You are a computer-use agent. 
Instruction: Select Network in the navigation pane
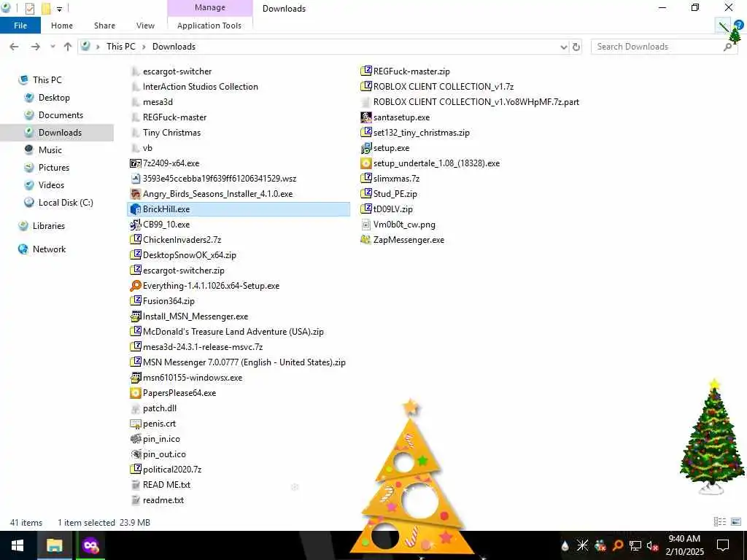pos(49,249)
